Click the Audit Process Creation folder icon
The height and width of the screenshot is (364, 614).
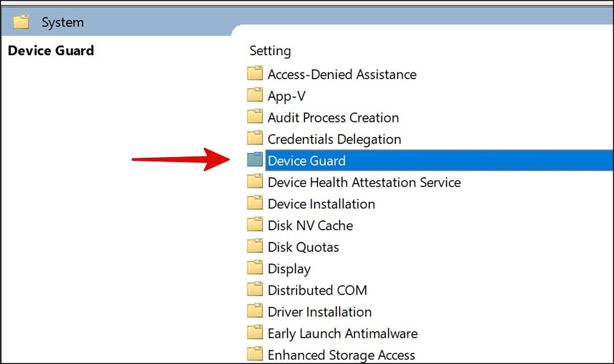coord(255,116)
